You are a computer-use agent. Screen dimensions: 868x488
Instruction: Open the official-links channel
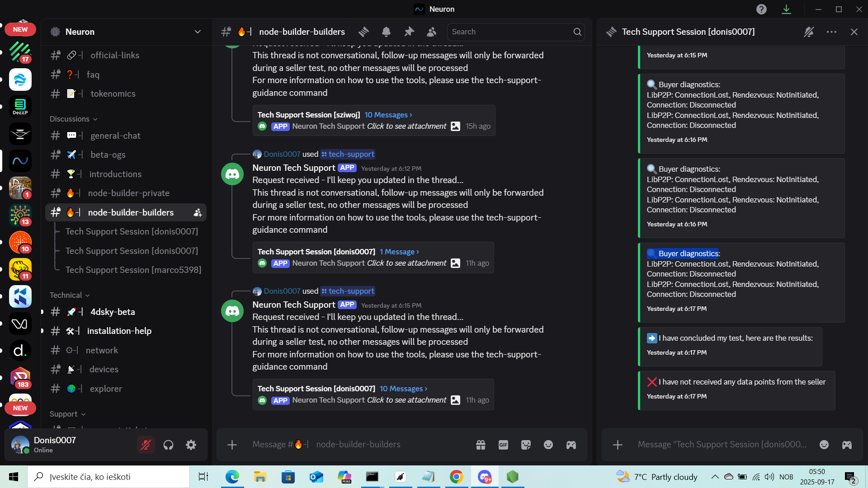tap(126, 55)
